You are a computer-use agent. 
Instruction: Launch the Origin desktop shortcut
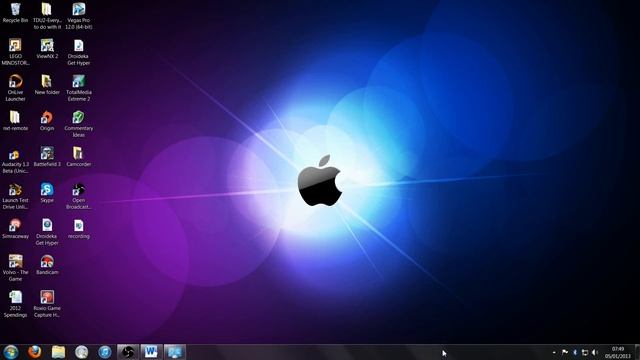47,121
